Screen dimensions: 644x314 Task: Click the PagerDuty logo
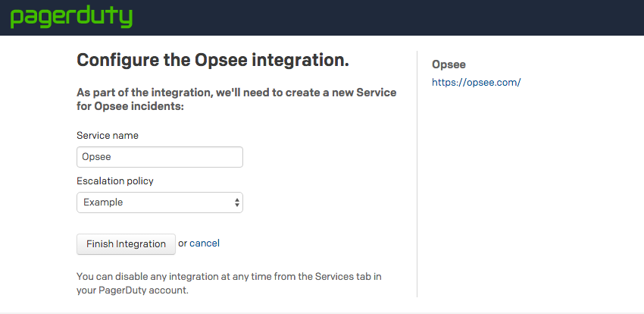[x=71, y=17]
